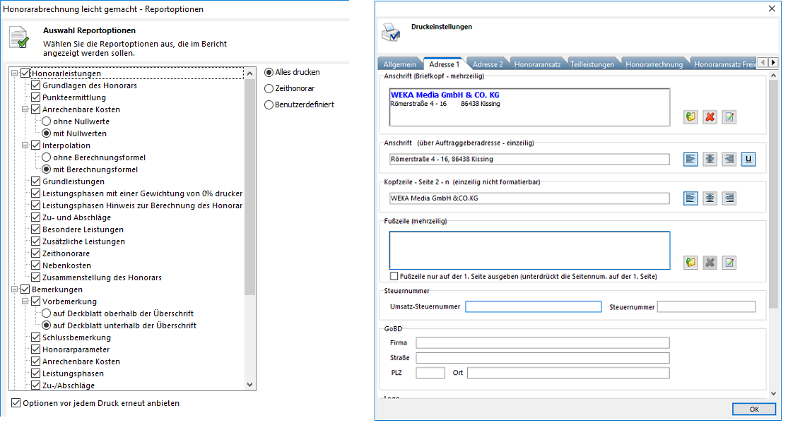The image size is (800, 425).
Task: Select the ohne Nullwerte option
Action: pos(46,121)
